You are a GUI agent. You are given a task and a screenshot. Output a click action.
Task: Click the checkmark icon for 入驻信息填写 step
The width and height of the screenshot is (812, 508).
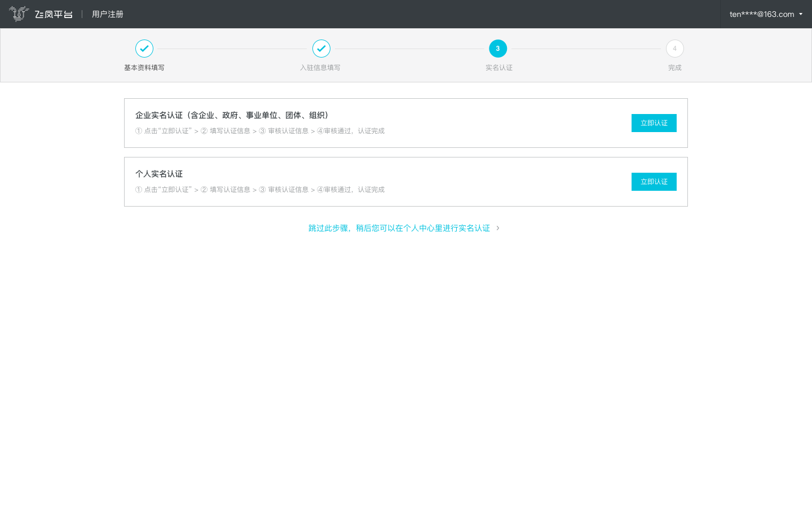(x=321, y=49)
